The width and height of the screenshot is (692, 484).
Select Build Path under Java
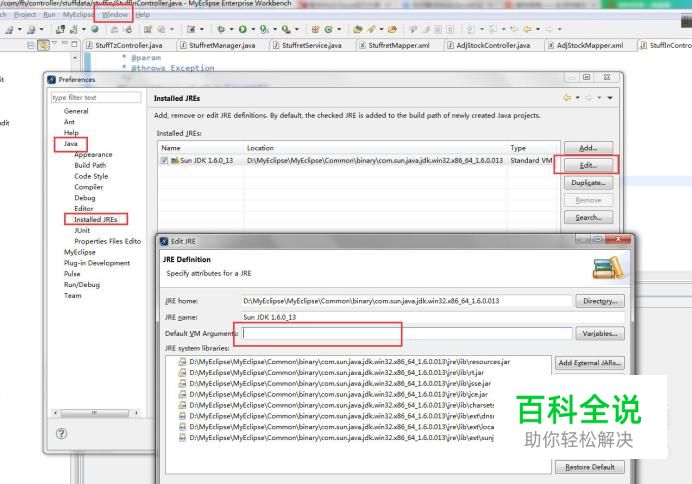tap(90, 165)
